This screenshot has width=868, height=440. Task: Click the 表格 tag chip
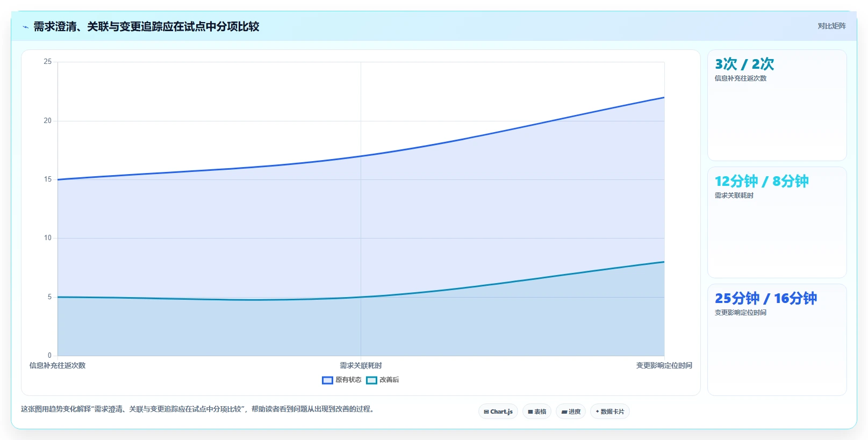point(537,412)
